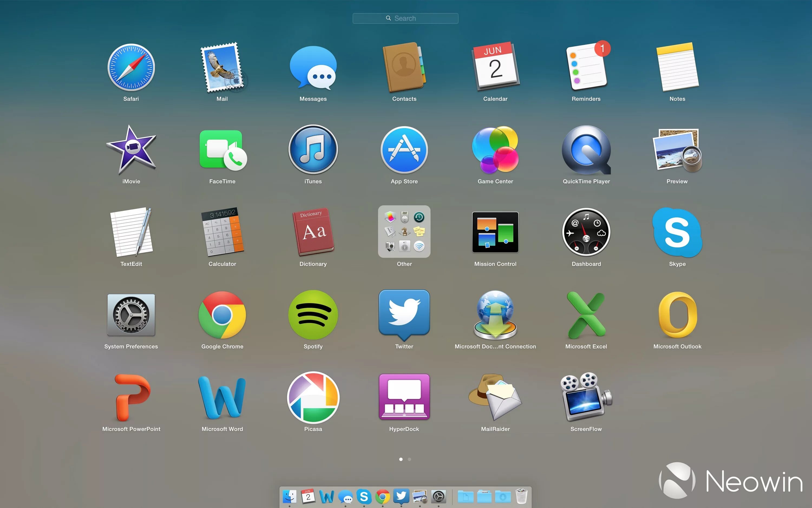Launch Microsoft Excel

coord(586,315)
